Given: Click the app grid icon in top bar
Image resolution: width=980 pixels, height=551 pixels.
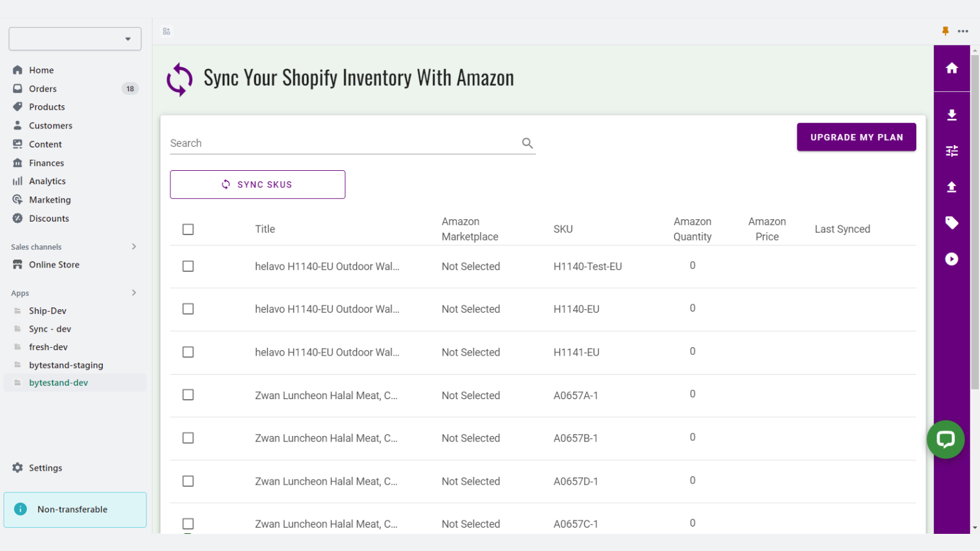Looking at the screenshot, I should point(167,31).
